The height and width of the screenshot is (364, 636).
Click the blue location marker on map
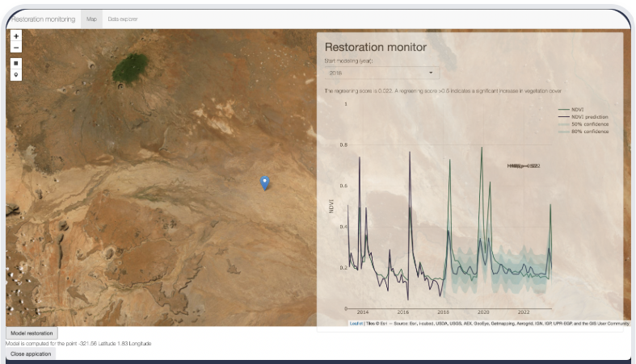[264, 183]
